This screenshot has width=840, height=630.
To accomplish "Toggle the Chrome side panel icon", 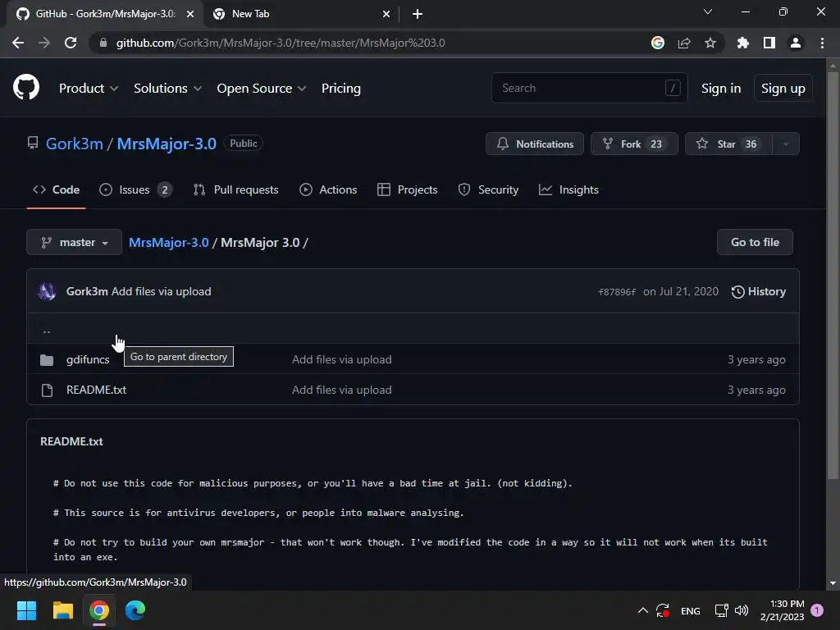I will click(x=769, y=43).
